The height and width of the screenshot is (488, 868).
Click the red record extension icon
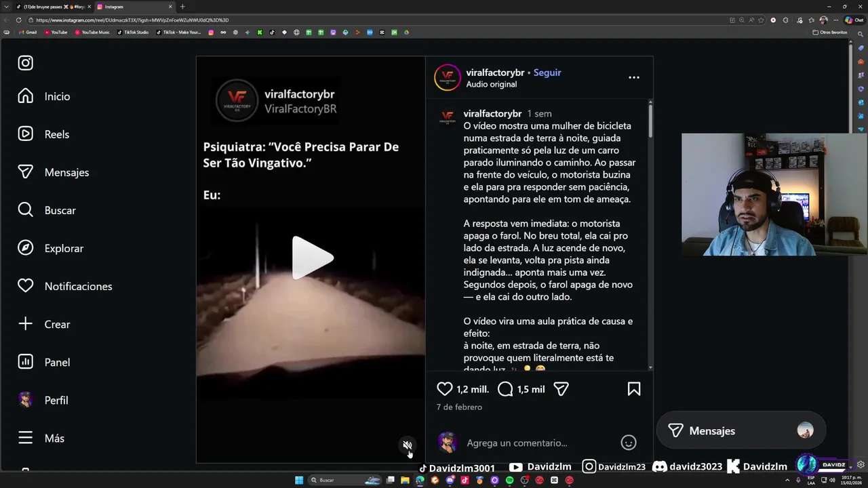[x=773, y=20]
